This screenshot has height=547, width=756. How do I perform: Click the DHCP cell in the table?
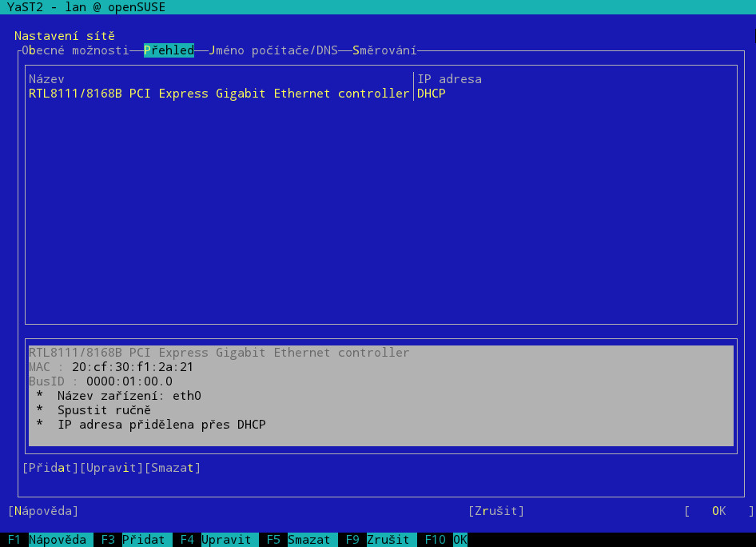pyautogui.click(x=432, y=94)
